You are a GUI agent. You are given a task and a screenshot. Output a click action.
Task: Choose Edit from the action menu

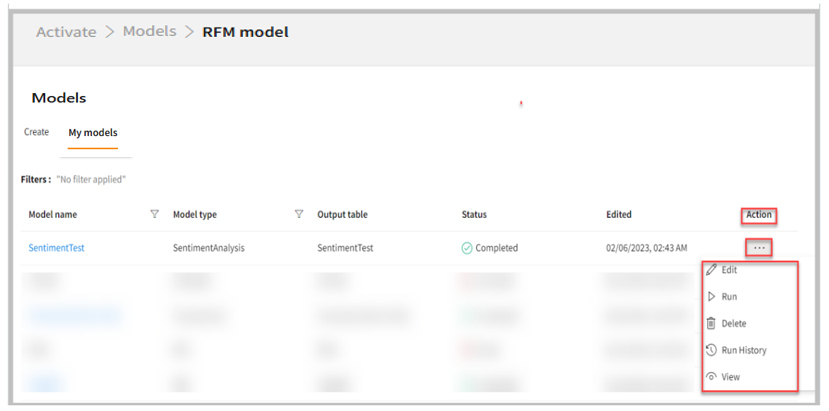pos(729,270)
